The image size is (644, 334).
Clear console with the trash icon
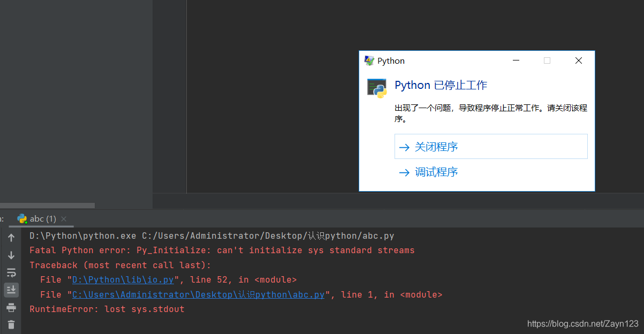pos(11,325)
